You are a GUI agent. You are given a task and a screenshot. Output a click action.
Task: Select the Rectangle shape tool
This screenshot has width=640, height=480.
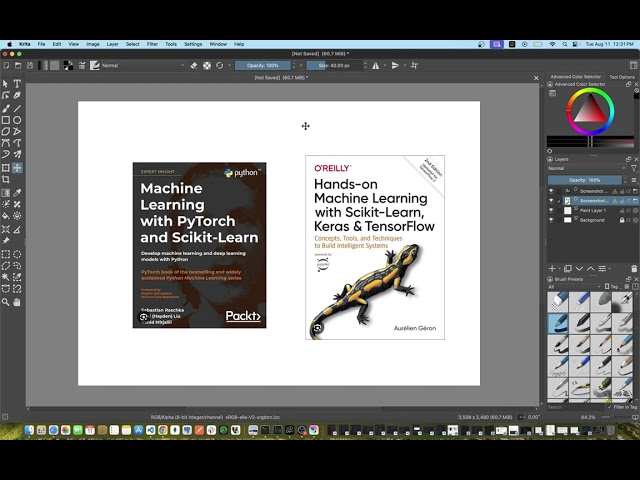[6, 120]
